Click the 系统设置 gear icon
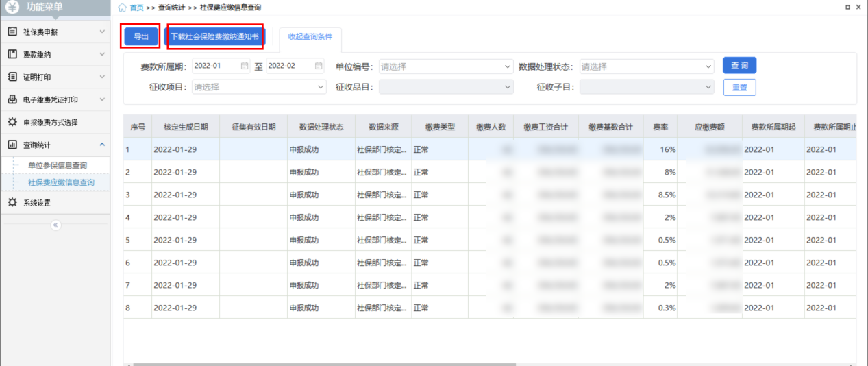Image resolution: width=868 pixels, height=366 pixels. pos(12,202)
